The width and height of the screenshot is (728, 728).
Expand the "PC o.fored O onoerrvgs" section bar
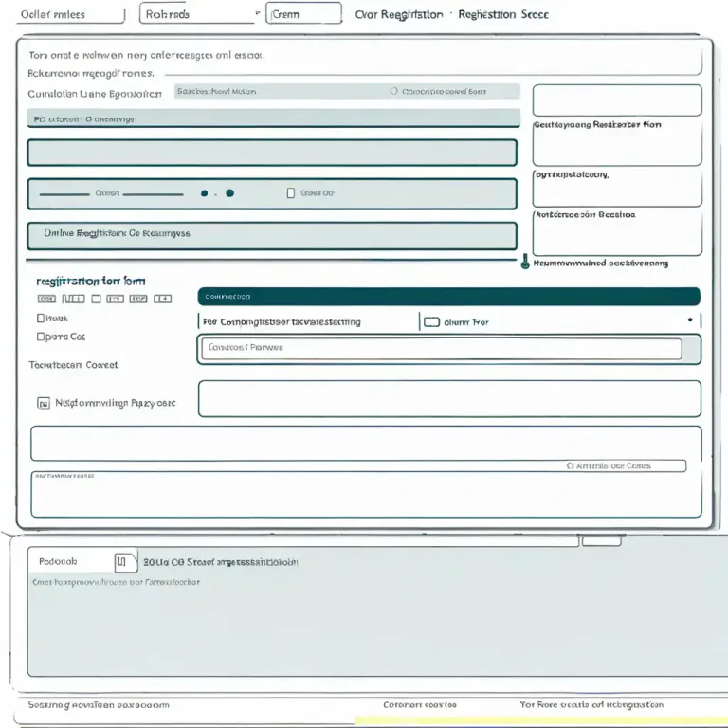(x=273, y=118)
